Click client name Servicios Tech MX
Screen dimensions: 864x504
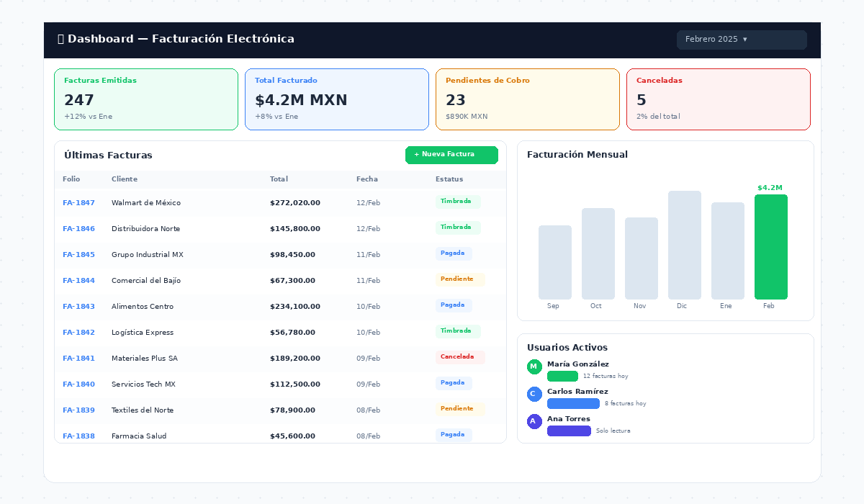coord(143,384)
